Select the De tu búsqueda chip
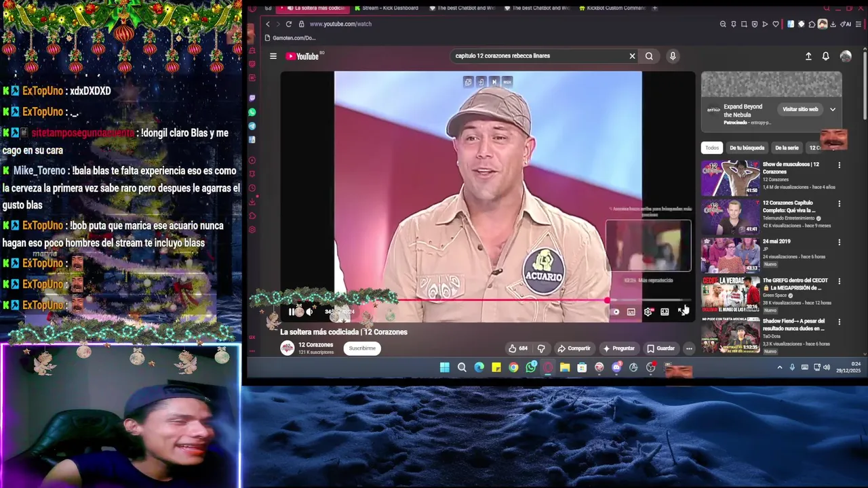This screenshot has width=868, height=488. pyautogui.click(x=747, y=148)
